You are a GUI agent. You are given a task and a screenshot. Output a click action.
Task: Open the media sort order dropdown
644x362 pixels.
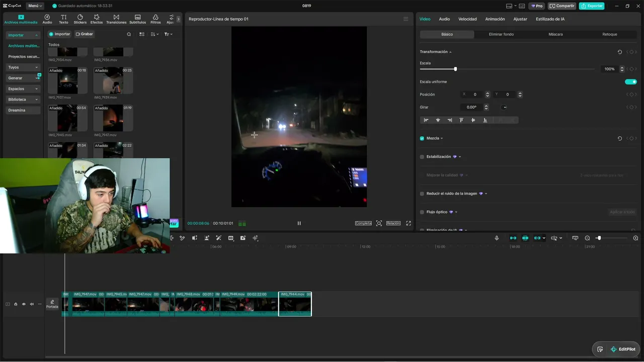pos(154,34)
